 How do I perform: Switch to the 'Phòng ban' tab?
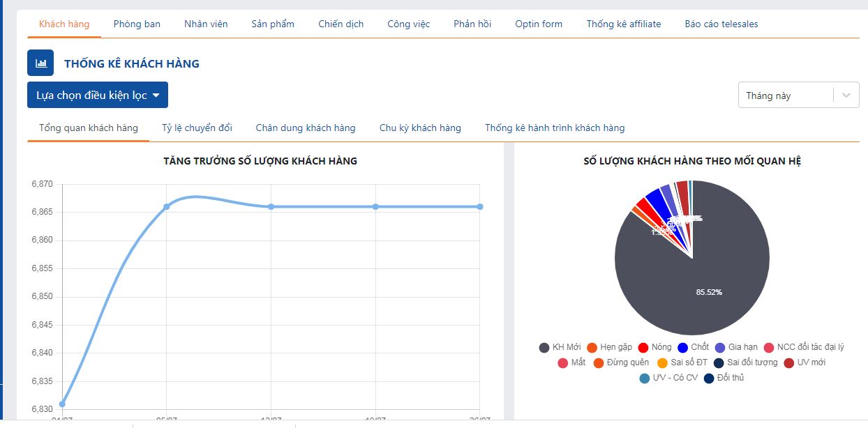click(137, 24)
